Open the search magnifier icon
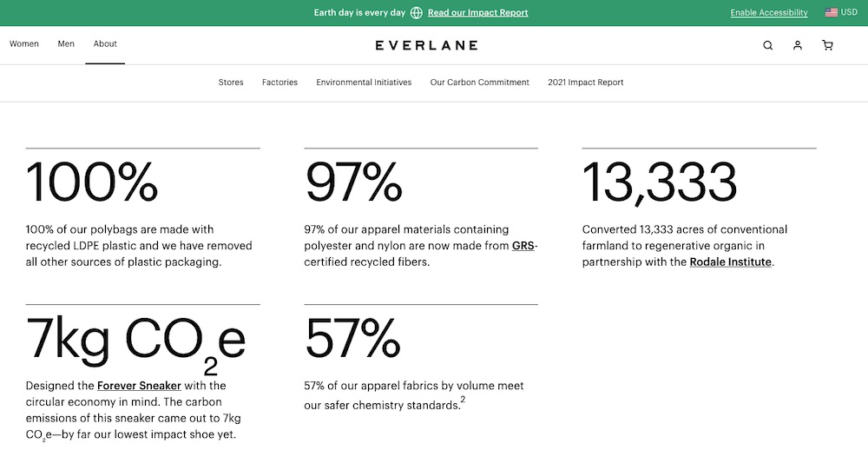Image resolution: width=868 pixels, height=470 pixels. pyautogui.click(x=768, y=45)
